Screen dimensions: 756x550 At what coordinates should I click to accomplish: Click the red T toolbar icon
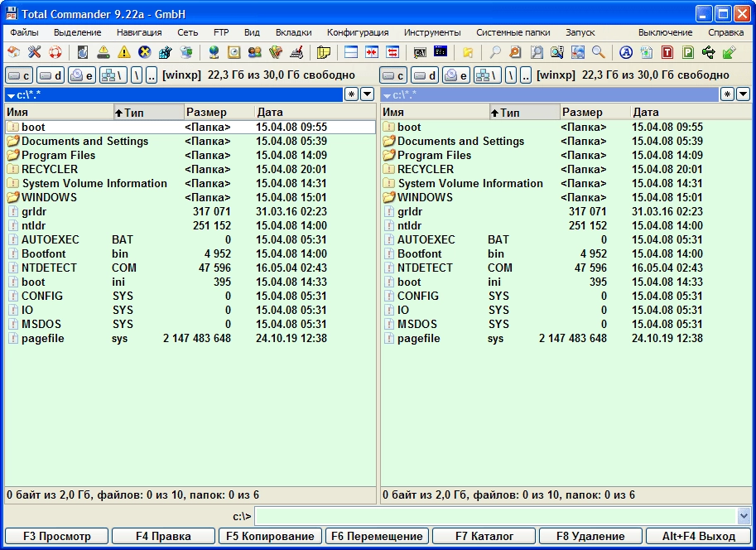(667, 52)
